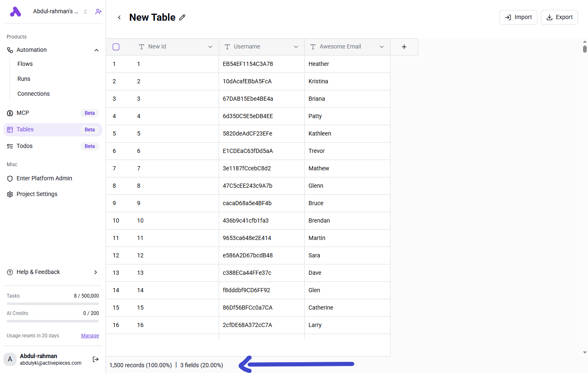Click the cell containing Kristina
This screenshot has width=588, height=373.
click(347, 81)
